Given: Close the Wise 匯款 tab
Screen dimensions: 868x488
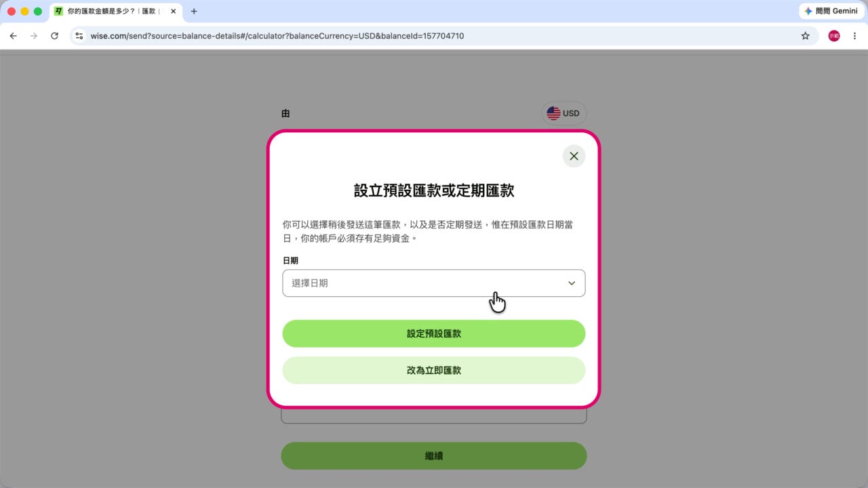Looking at the screenshot, I should click(x=172, y=11).
